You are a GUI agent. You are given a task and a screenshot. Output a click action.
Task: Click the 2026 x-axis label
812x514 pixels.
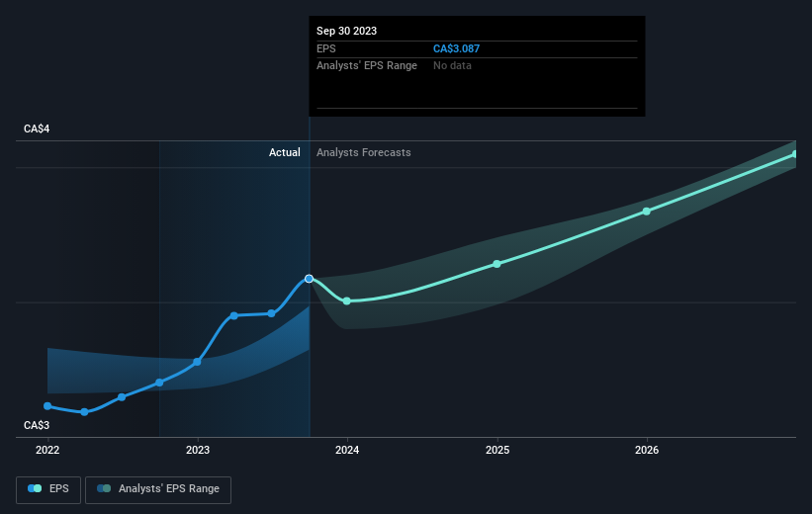pyautogui.click(x=647, y=451)
